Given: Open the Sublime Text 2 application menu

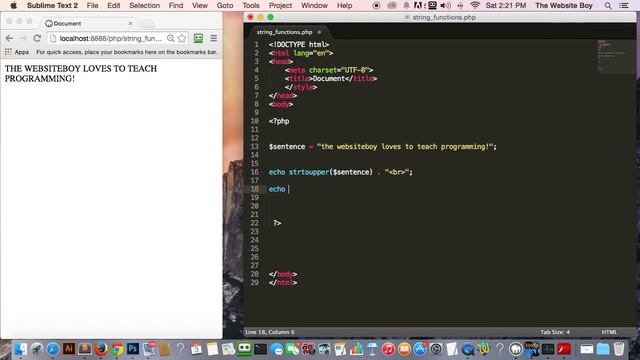Looking at the screenshot, I should [x=52, y=5].
